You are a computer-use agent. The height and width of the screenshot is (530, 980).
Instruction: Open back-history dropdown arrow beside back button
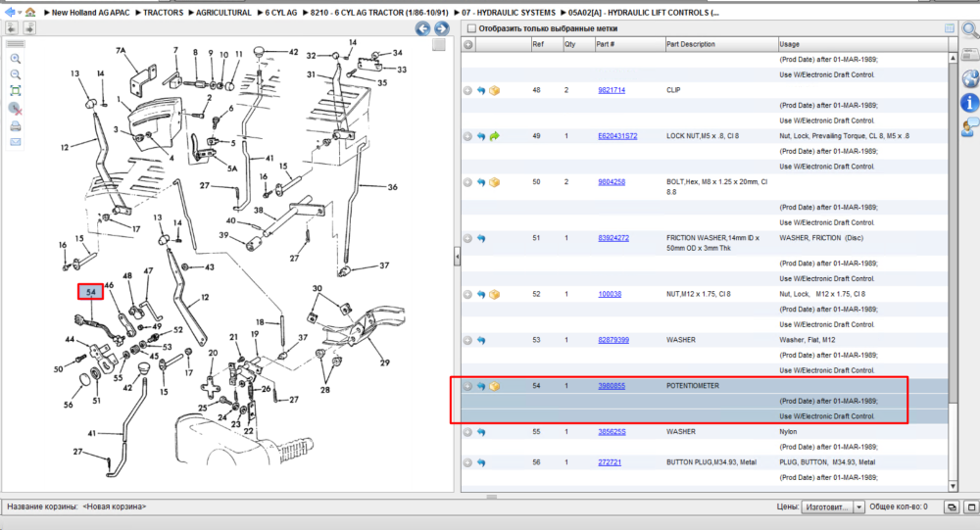(x=20, y=13)
